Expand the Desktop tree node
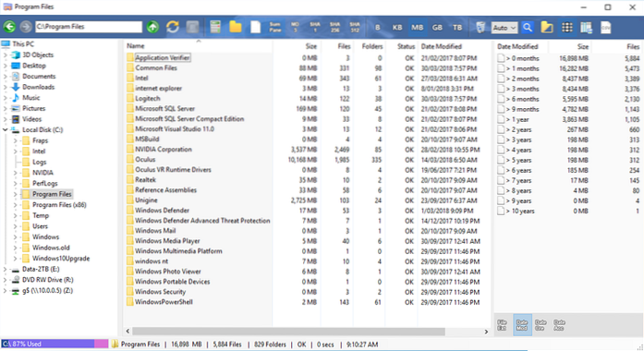Viewport: 644px width, 351px height. 6,66
